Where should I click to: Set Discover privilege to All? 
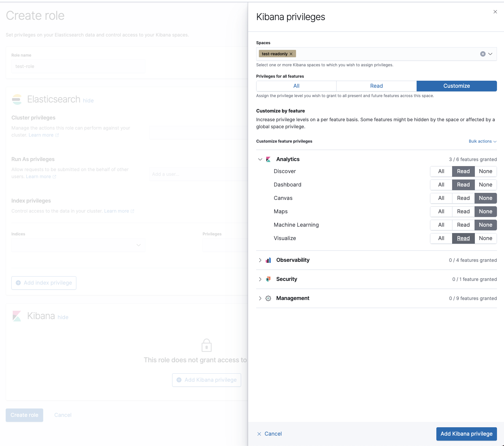point(441,171)
